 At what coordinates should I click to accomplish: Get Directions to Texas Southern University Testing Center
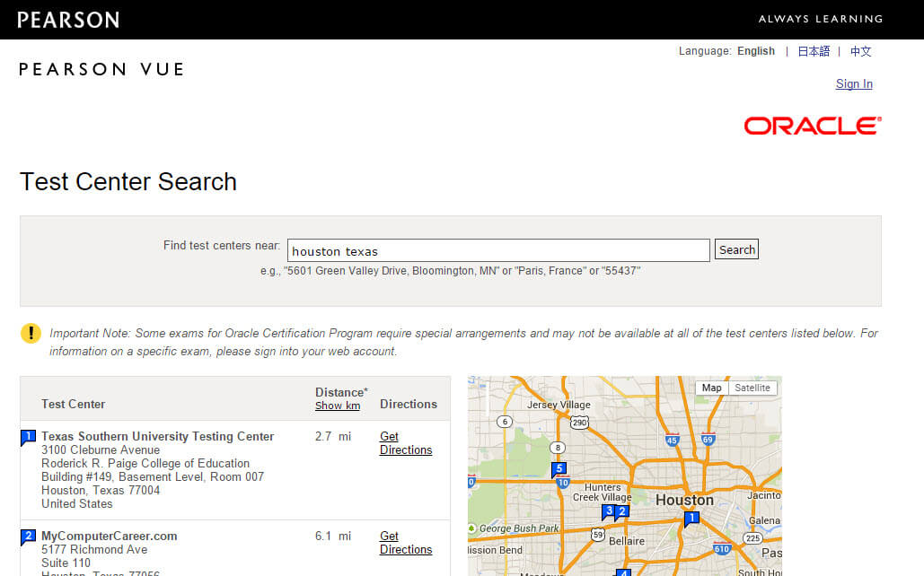tap(406, 443)
